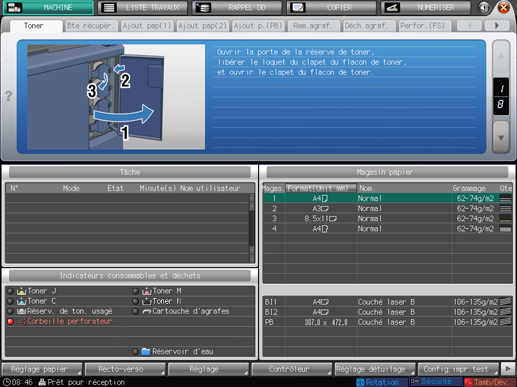Click the Tamb/Dév. status indicator
517x387 pixels.
tap(490, 382)
